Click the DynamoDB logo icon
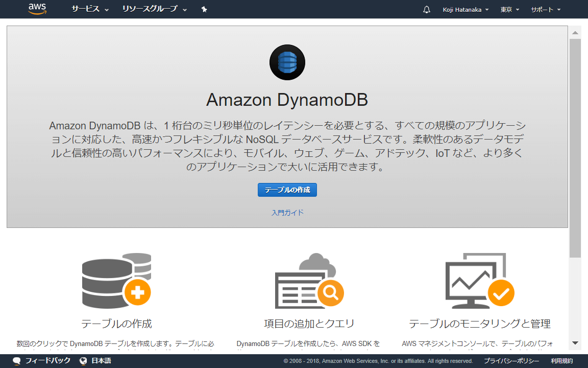This screenshot has width=588, height=368. click(287, 62)
